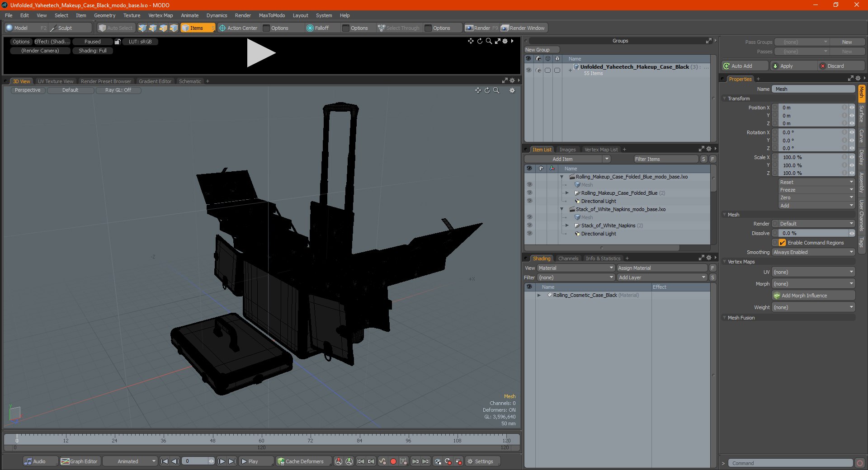Toggle visibility of the Unfolded_Yaheetech_Makeup_Case_Black group

coord(528,70)
